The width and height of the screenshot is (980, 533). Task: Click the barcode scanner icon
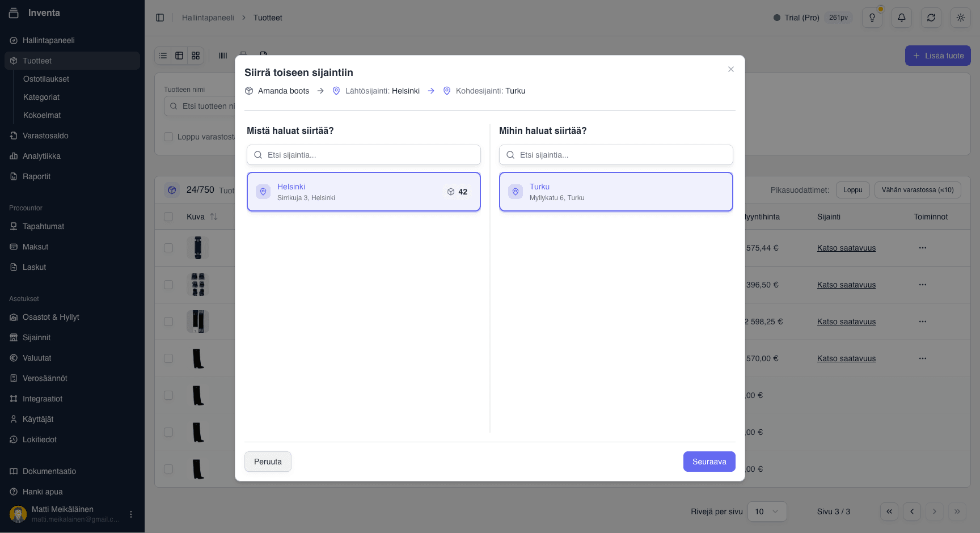pyautogui.click(x=223, y=56)
